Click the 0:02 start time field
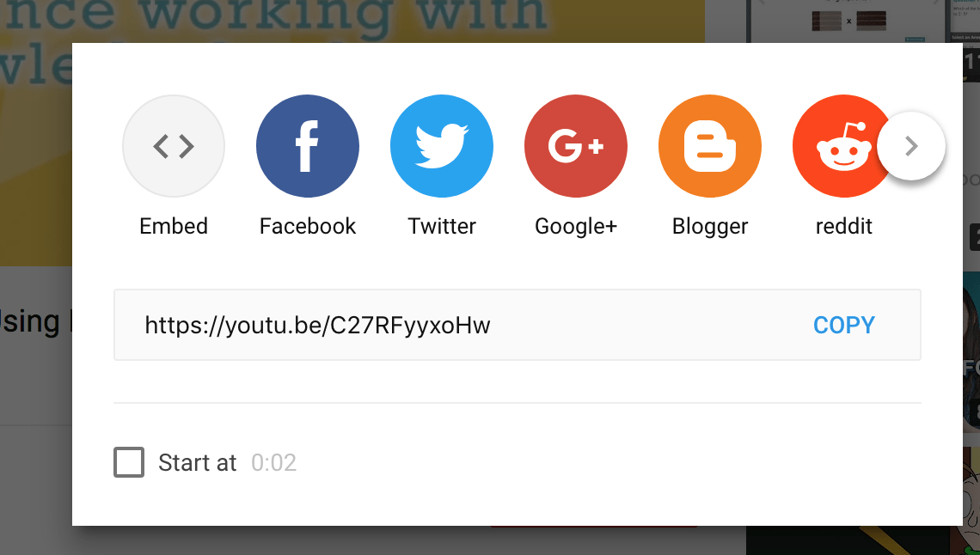980x555 pixels. [x=273, y=462]
